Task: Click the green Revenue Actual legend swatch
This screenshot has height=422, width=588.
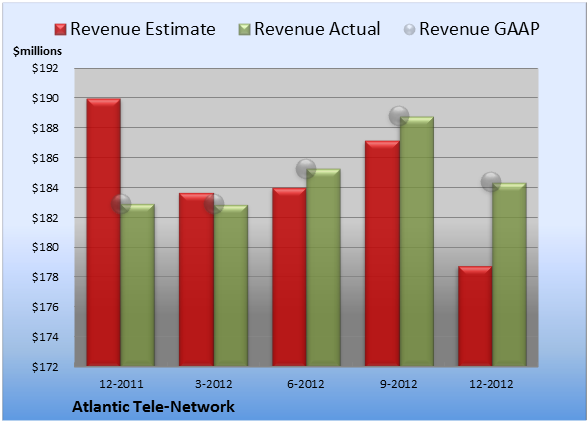Action: click(244, 30)
